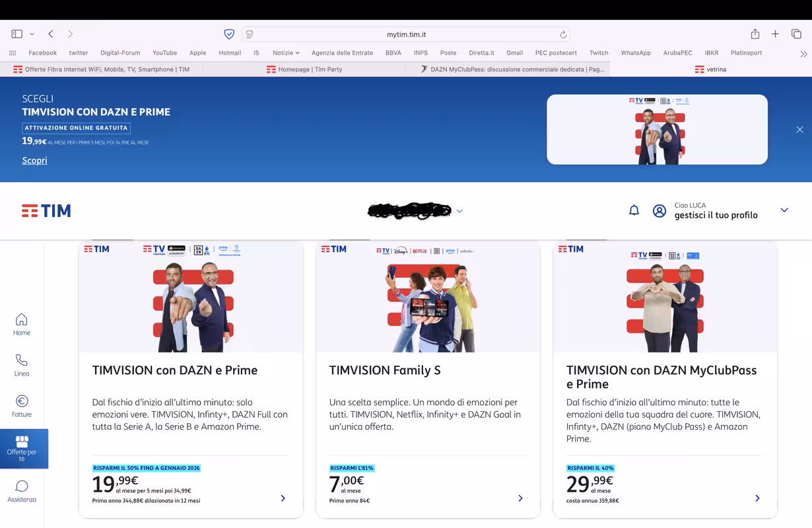Toggle the Safari sidebar icon

[x=17, y=34]
